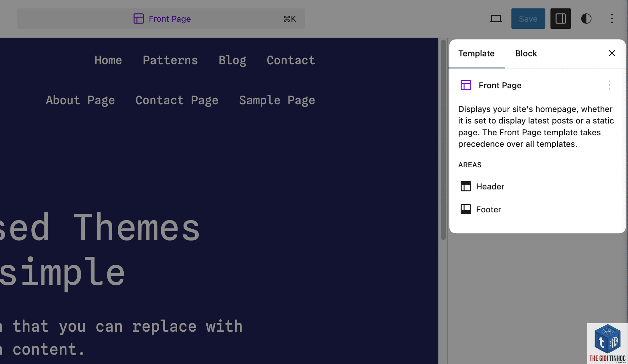Click the Home navigation link
This screenshot has height=364, width=628.
coord(108,60)
